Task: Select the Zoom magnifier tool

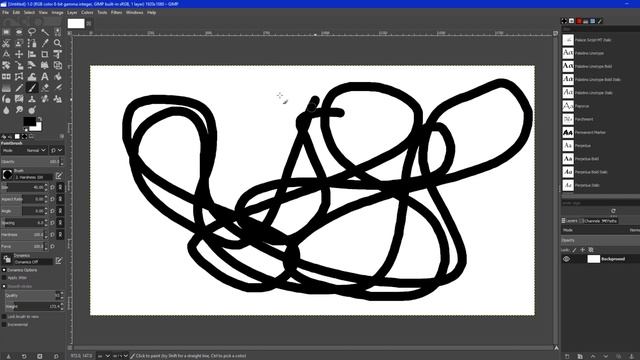Action: click(58, 43)
